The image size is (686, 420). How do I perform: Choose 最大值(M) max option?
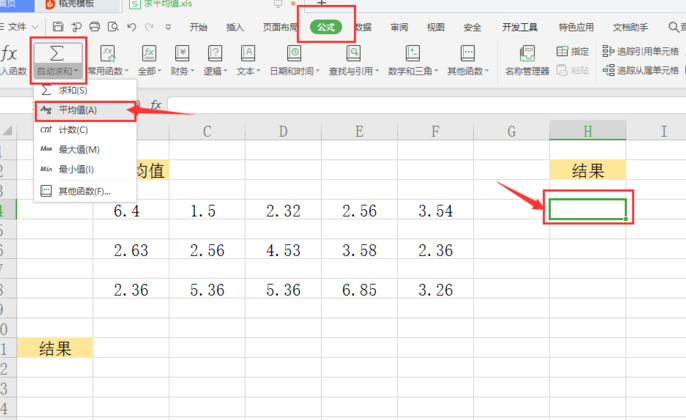[x=85, y=150]
